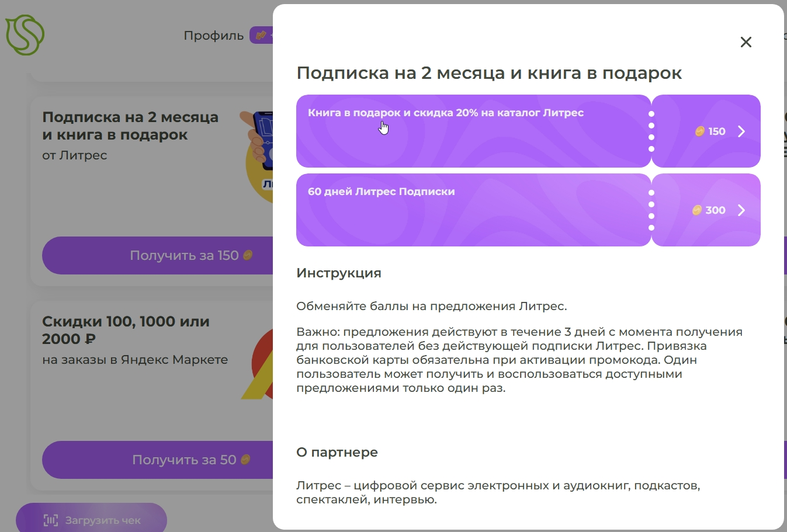Click the chevron arrow next to 300 coins
The width and height of the screenshot is (787, 532).
pyautogui.click(x=741, y=210)
